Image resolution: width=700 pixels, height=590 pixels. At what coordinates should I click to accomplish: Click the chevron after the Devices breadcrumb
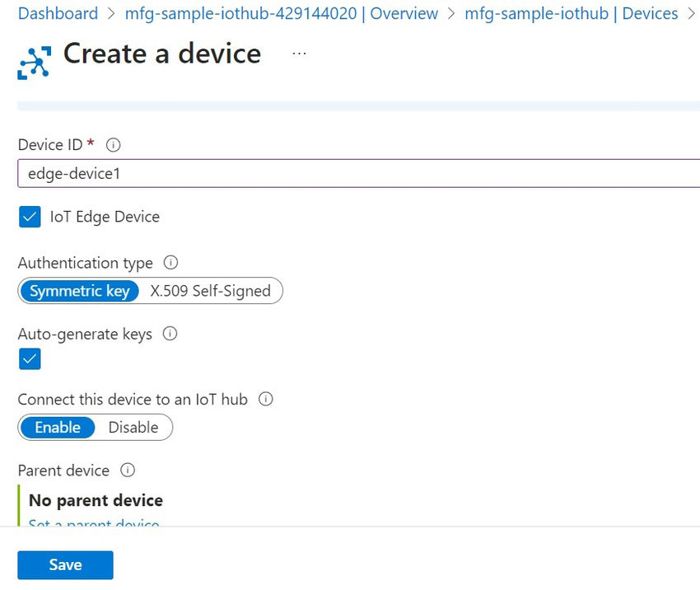click(690, 13)
